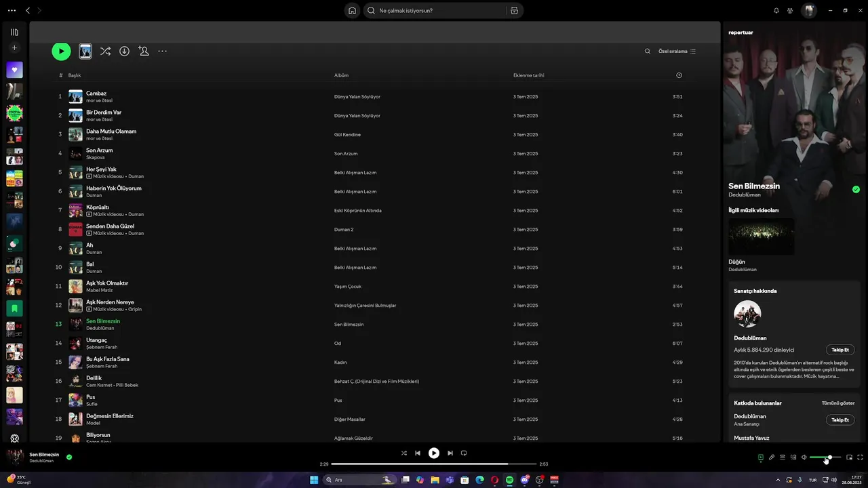
Task: Click the playlist preview cover thumbnail
Action: [85, 51]
